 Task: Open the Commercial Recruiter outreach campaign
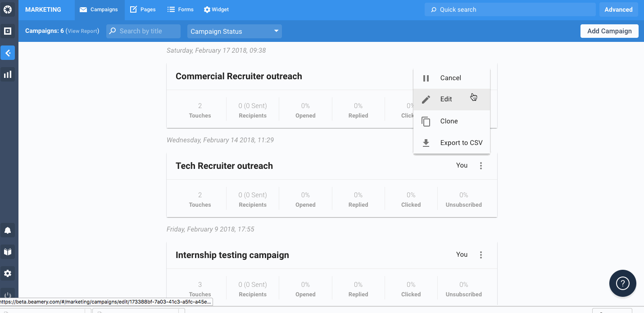239,76
